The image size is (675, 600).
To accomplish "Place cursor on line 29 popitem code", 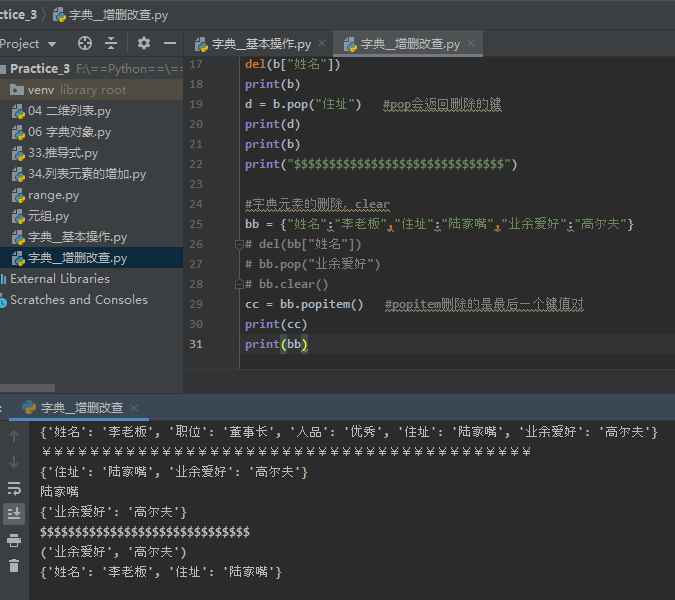I will click(304, 304).
